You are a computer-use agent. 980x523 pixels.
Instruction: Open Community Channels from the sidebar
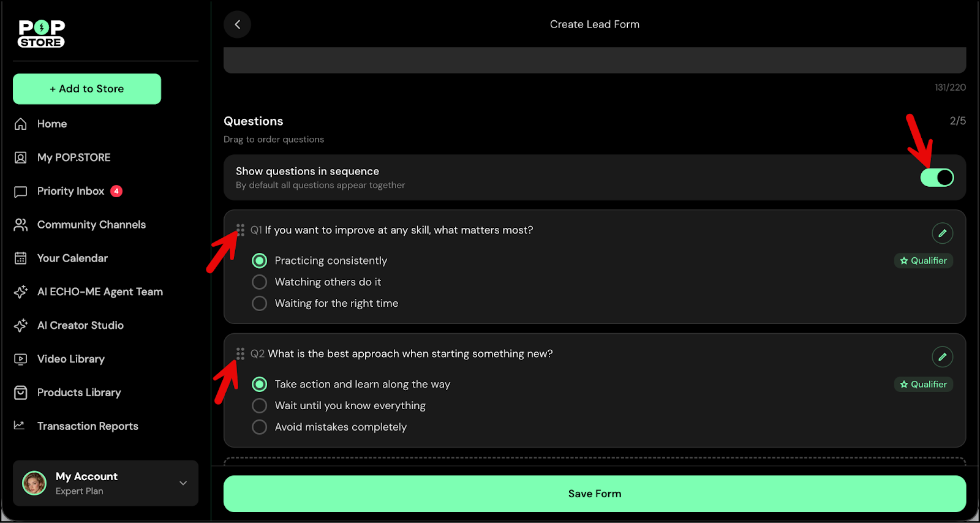[x=91, y=225]
